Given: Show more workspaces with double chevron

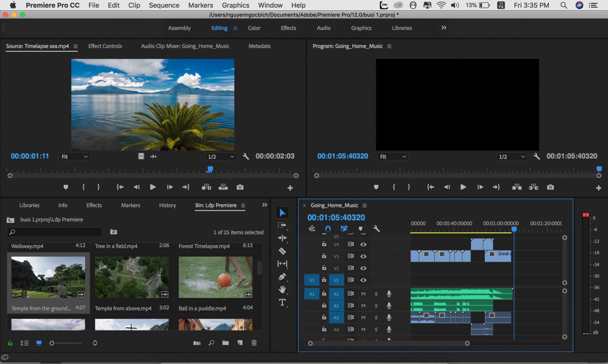Looking at the screenshot, I should click(x=444, y=28).
